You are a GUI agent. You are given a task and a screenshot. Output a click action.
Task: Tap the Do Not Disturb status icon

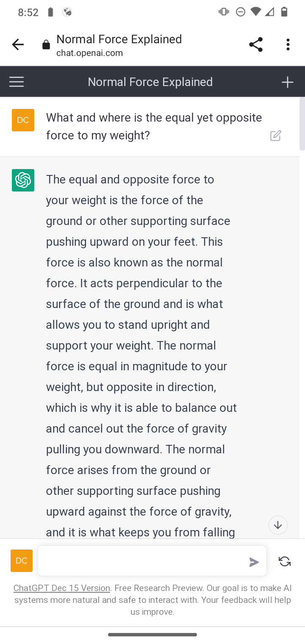point(240,12)
